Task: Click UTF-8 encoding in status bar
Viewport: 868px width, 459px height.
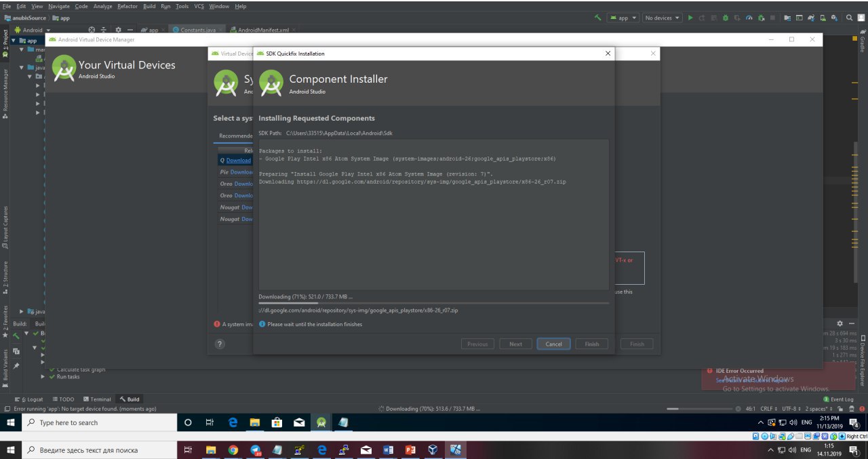Action: [791, 409]
